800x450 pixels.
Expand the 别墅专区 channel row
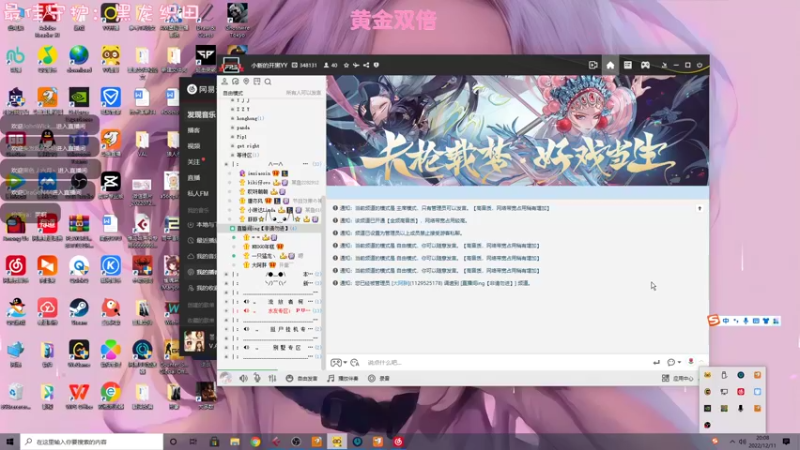pyautogui.click(x=227, y=347)
